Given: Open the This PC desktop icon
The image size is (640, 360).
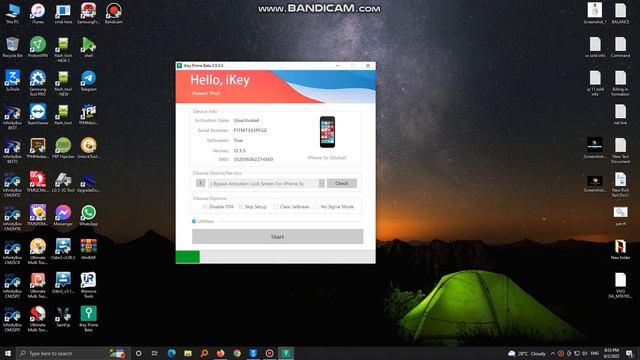Looking at the screenshot, I should pyautogui.click(x=12, y=13).
